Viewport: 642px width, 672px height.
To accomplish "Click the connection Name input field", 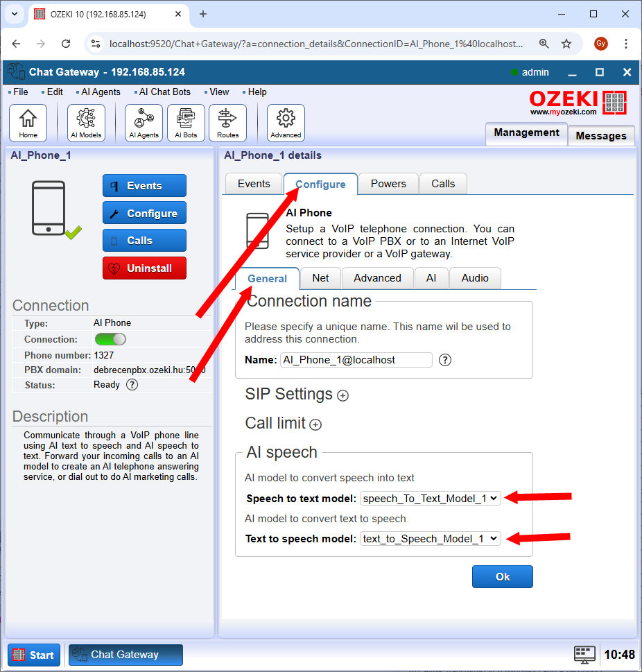I will point(356,360).
